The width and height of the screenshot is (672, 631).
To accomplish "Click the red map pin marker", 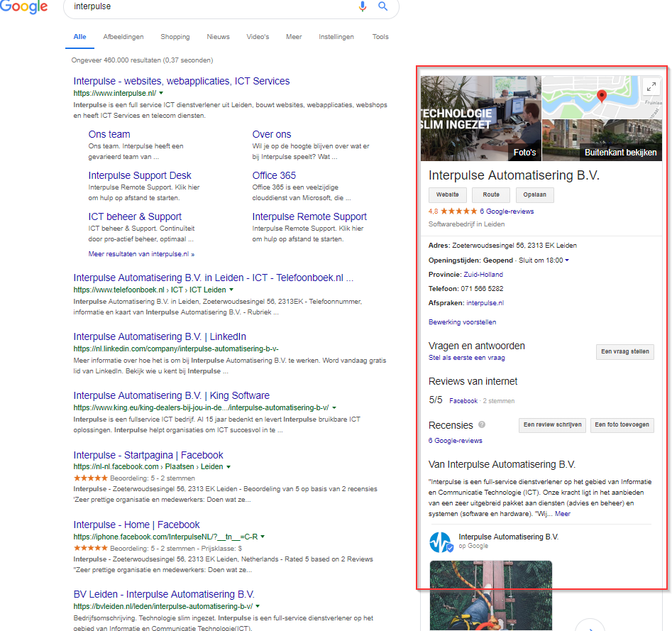I will coord(602,96).
